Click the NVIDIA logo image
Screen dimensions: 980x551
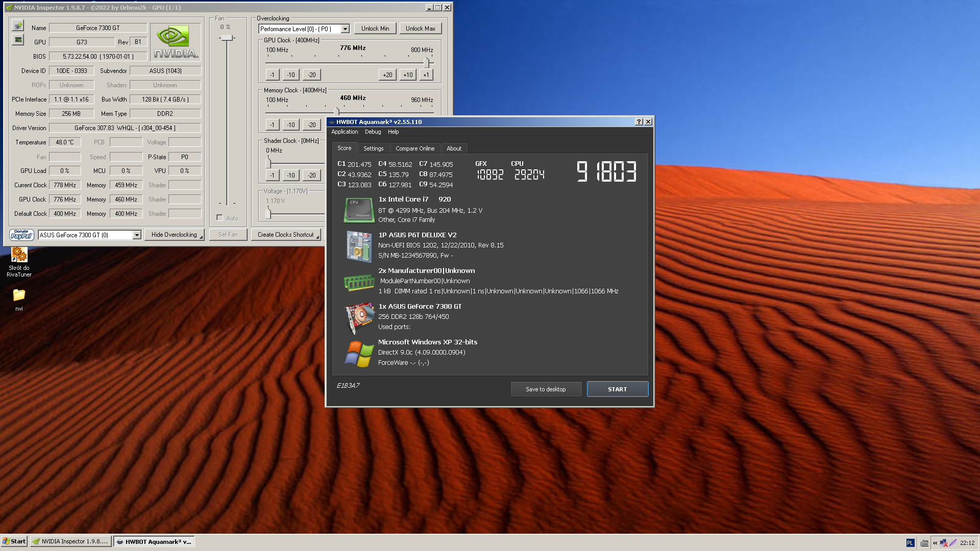coord(176,42)
